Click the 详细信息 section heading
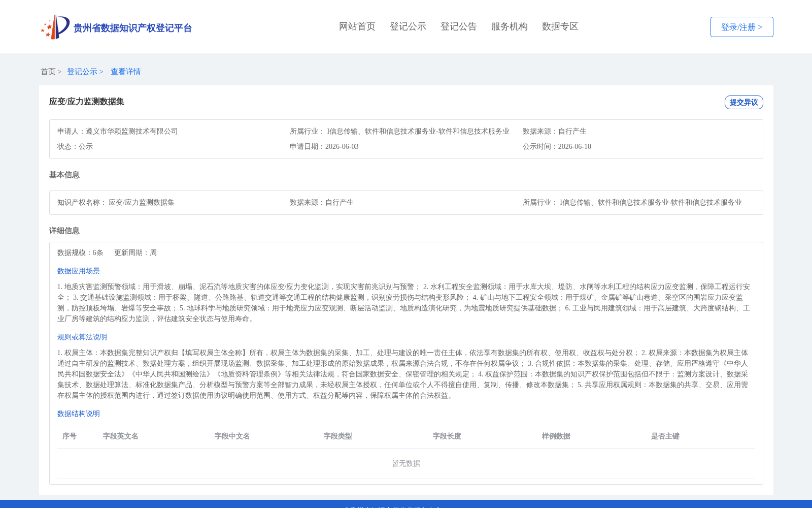Viewport: 812px width, 508px height. (x=64, y=231)
